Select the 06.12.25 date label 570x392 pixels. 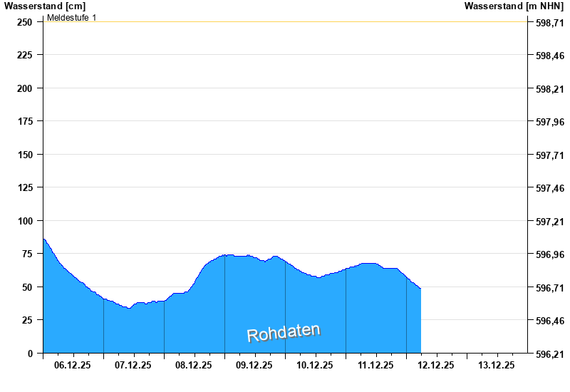coord(73,365)
